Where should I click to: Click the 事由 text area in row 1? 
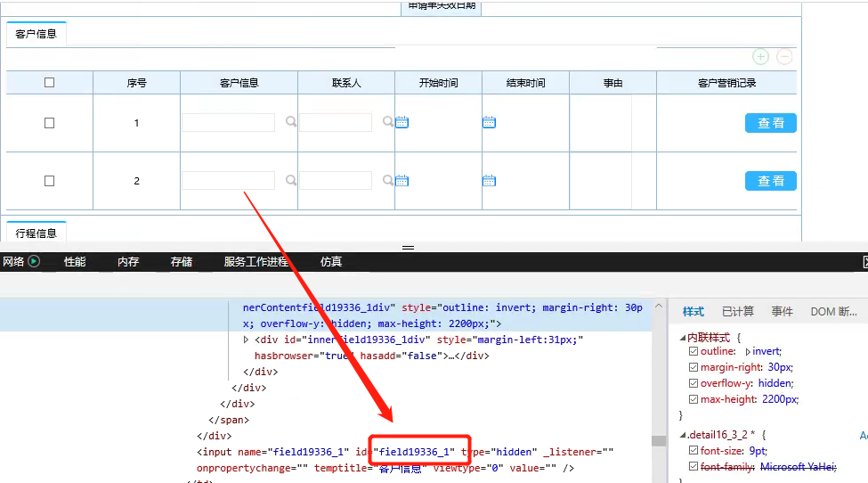pyautogui.click(x=601, y=123)
